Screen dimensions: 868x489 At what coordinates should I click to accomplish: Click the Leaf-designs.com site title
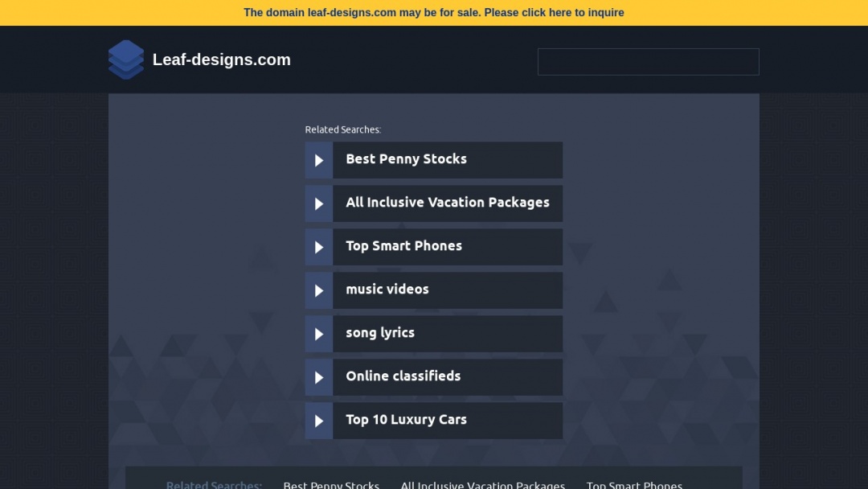pos(222,60)
